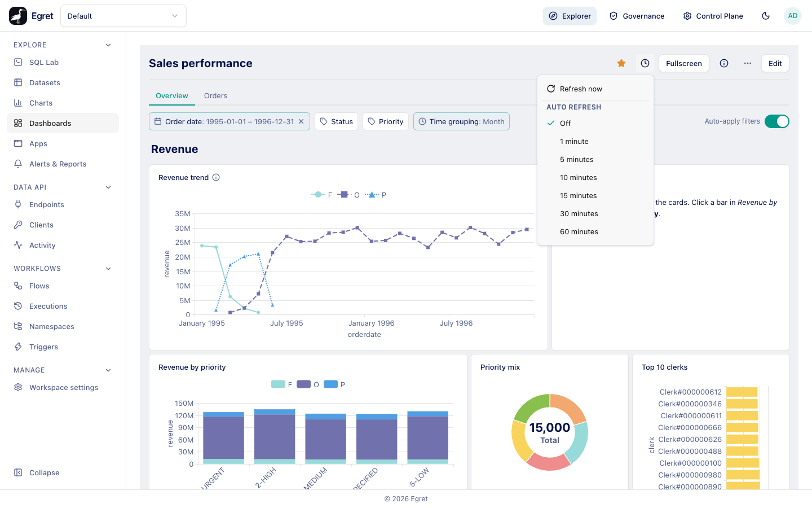Open Apps section in sidebar

(63, 143)
